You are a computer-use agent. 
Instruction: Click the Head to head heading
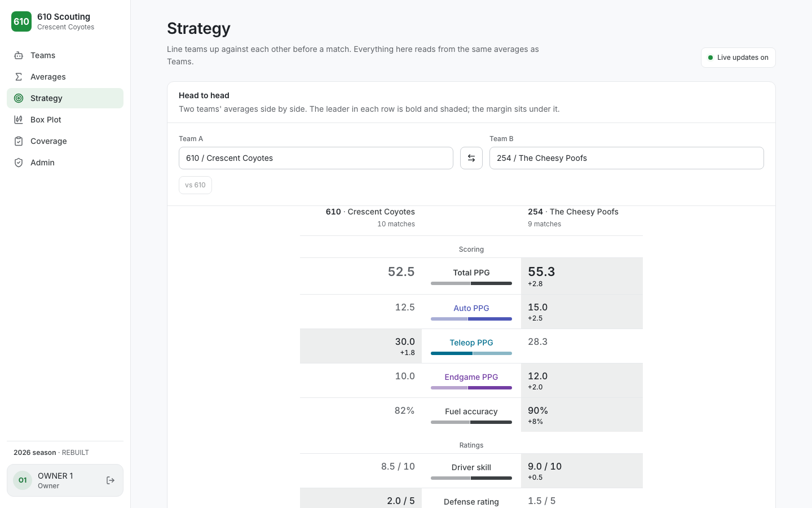click(204, 95)
